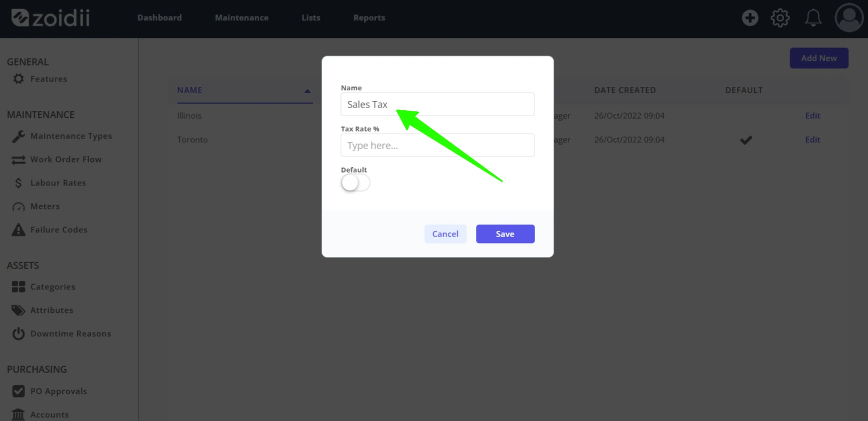Edit the Toronto tax entry
This screenshot has height=421, width=868.
point(813,140)
